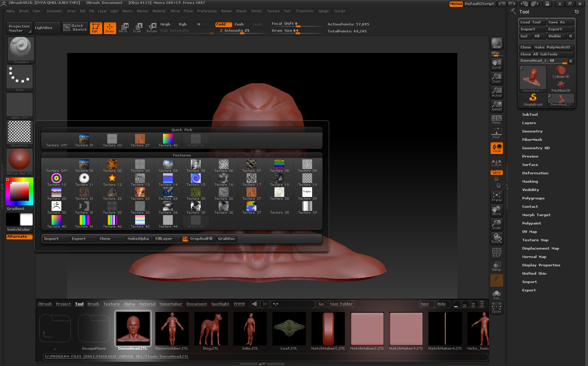Click the MakeAlpha button
Image resolution: width=588 pixels, height=366 pixels.
(140, 239)
